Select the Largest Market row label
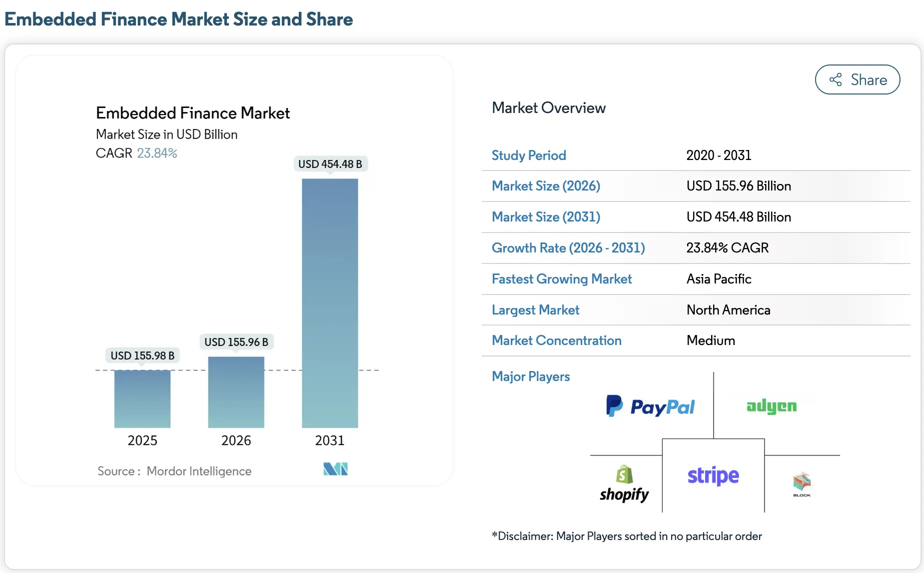The image size is (924, 573). pyautogui.click(x=535, y=309)
